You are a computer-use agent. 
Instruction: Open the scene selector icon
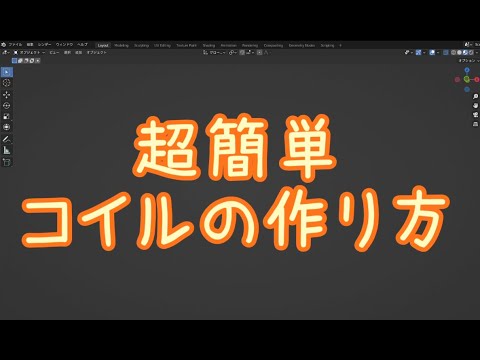[469, 44]
